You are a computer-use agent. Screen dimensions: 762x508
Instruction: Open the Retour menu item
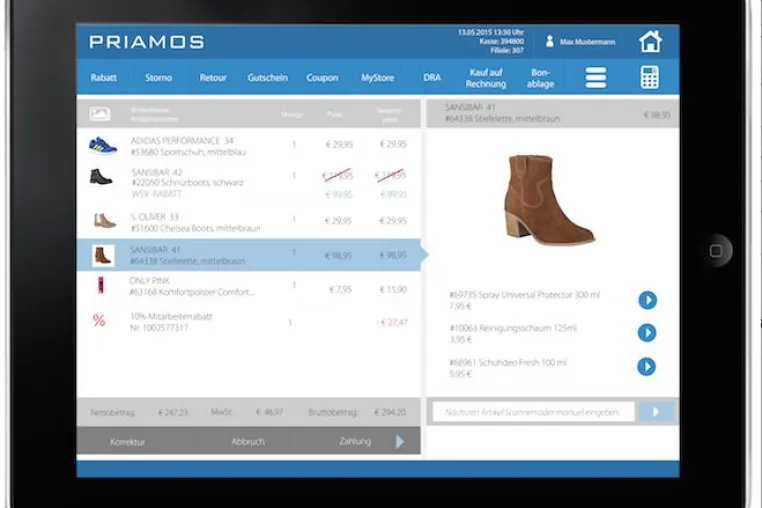click(213, 78)
